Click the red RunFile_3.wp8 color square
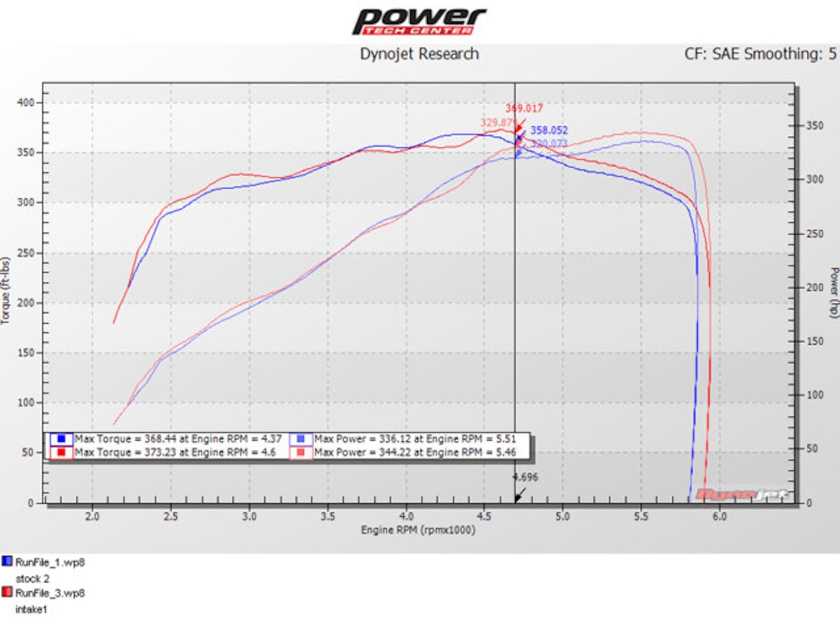This screenshot has height=638, width=840. coord(6,592)
